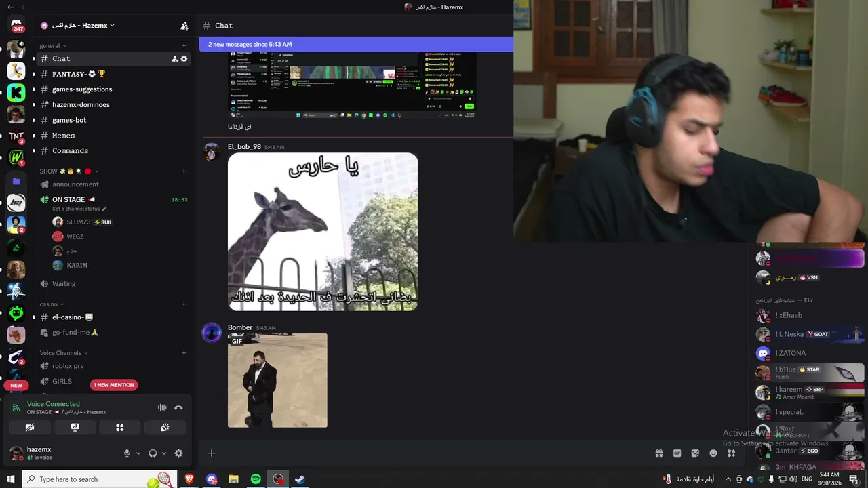This screenshot has height=488, width=868.
Task: Open the TNT server icon
Action: pos(16,136)
